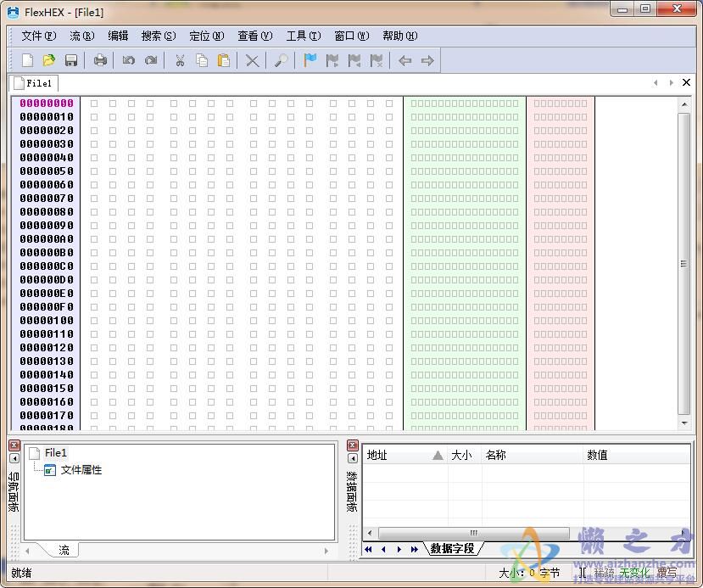This screenshot has height=588, width=703.
Task: Set a bookmark with the blue flag icon
Action: (x=309, y=59)
